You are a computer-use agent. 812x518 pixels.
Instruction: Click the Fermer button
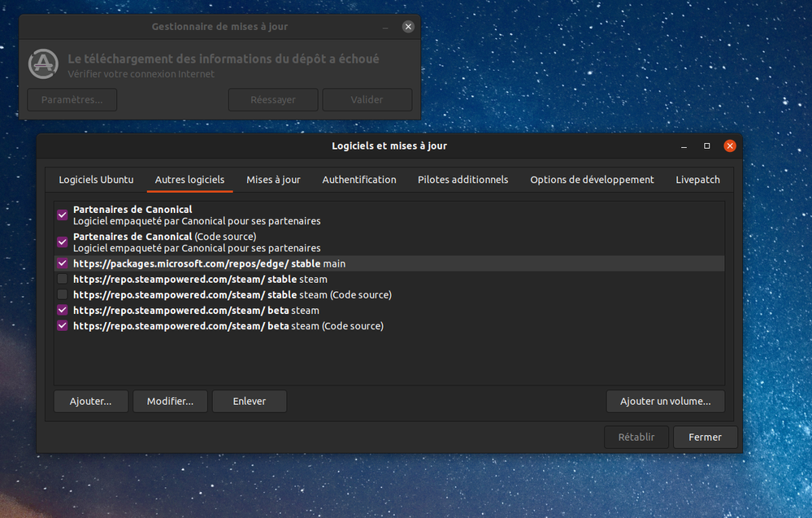point(705,437)
